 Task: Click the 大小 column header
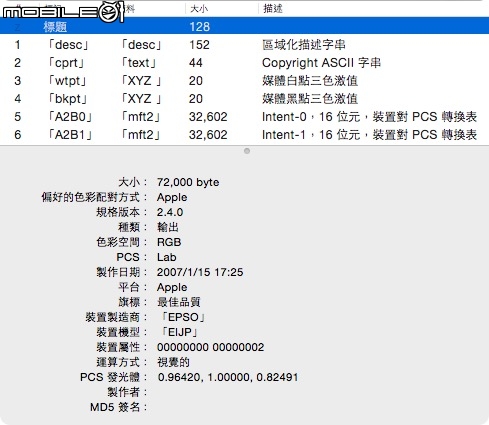coord(199,8)
